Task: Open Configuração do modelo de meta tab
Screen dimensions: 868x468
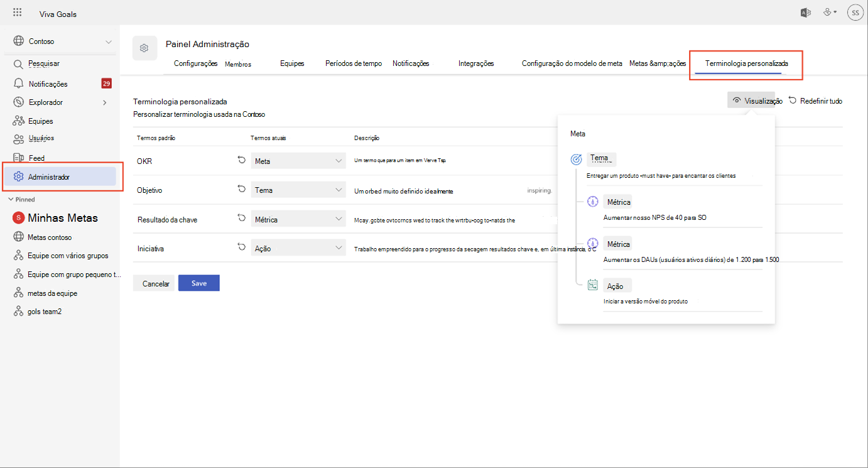Action: click(572, 63)
